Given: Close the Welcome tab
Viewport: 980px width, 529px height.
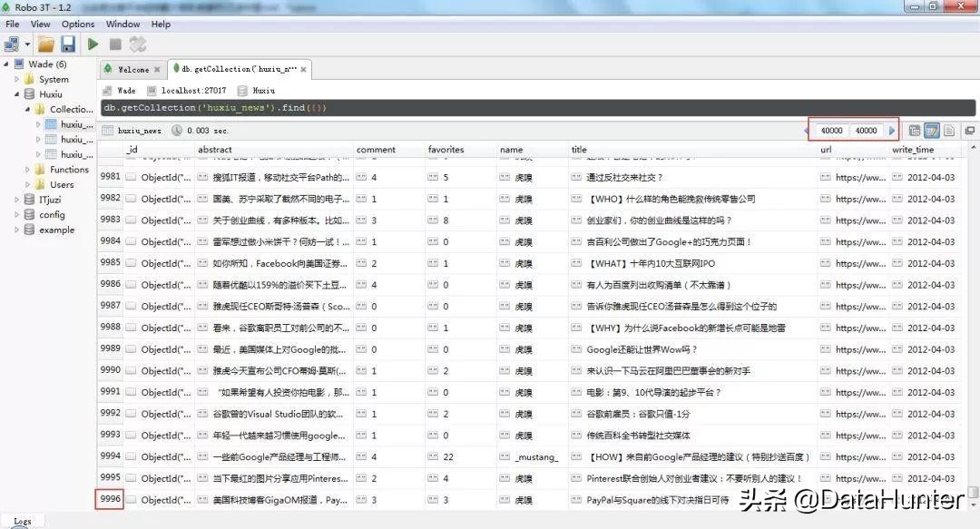Looking at the screenshot, I should 157,69.
